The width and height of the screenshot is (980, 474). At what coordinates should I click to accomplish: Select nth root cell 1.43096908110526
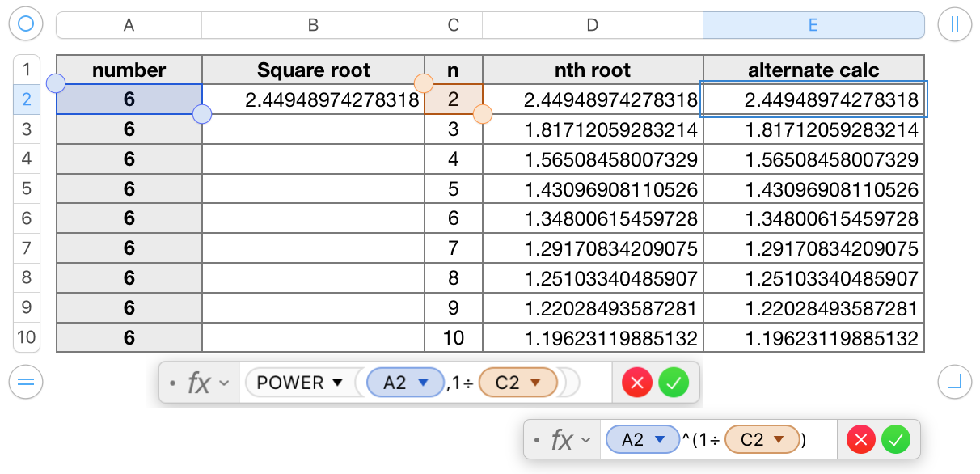pyautogui.click(x=593, y=189)
